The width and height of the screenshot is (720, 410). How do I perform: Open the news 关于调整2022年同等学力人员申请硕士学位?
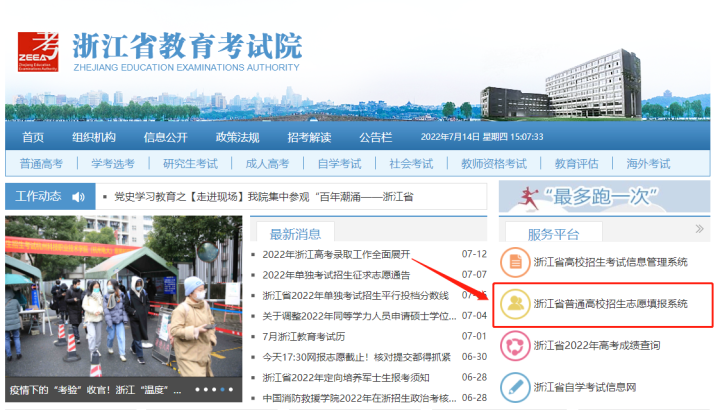(359, 316)
